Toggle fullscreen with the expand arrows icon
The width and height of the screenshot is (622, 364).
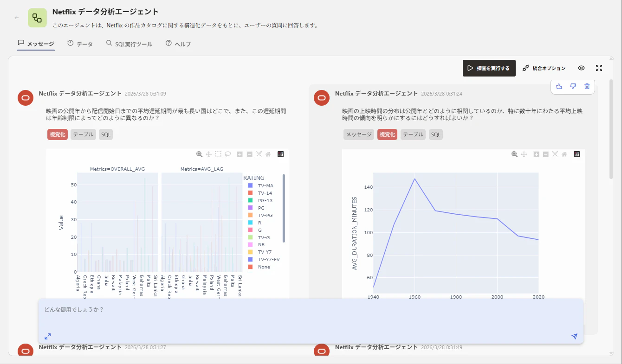599,68
